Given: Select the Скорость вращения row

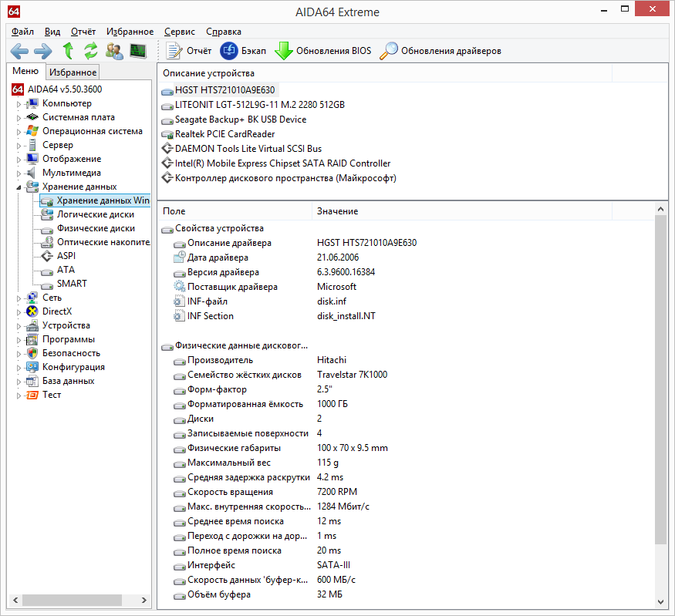Looking at the screenshot, I should (407, 492).
